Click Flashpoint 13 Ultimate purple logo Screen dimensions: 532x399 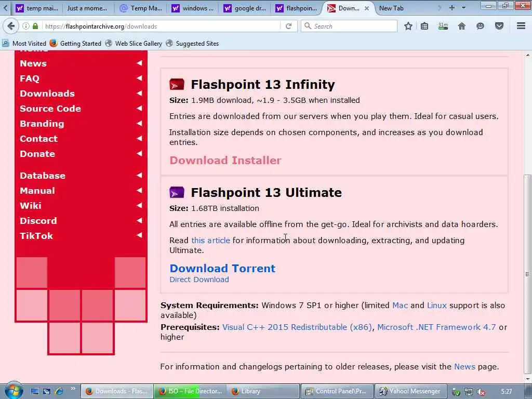tap(177, 192)
